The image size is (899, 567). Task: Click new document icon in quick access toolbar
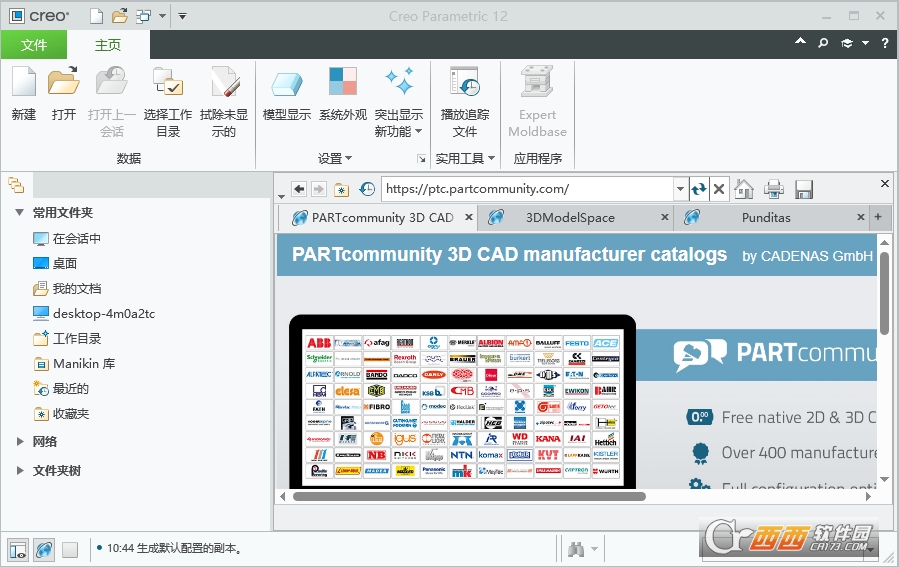click(96, 16)
